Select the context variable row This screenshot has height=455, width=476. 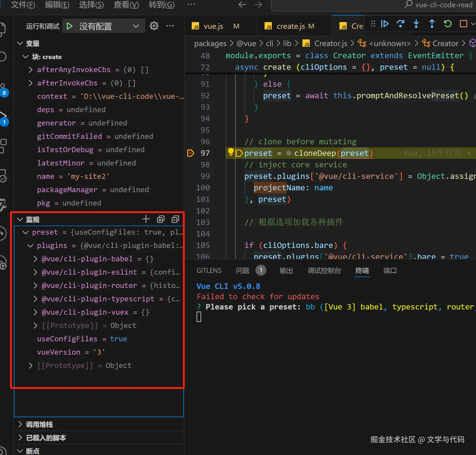(99, 96)
